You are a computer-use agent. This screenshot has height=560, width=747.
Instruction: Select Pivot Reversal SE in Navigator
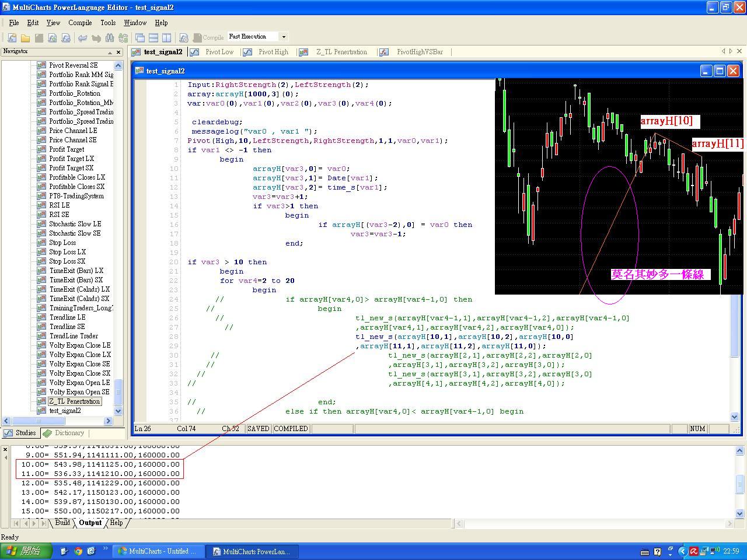(x=74, y=65)
